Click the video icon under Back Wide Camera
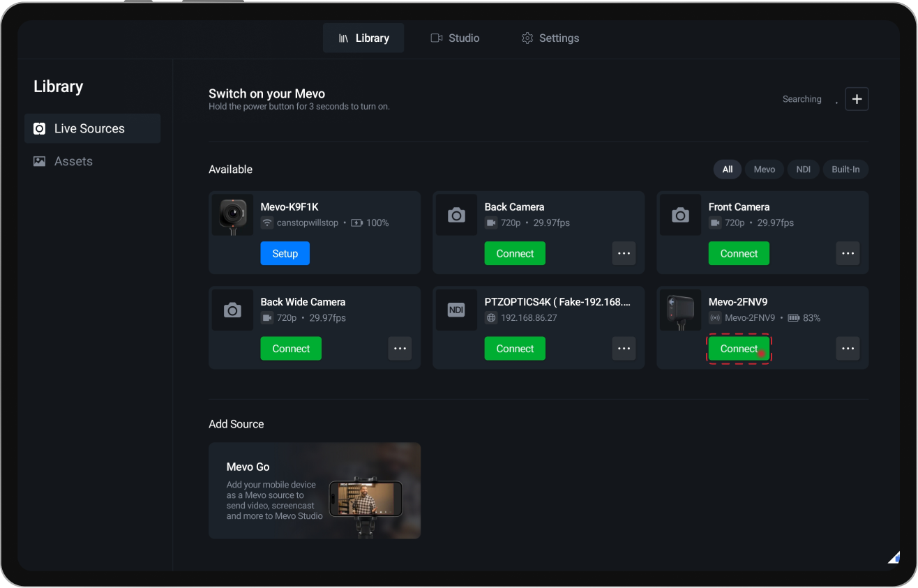 pyautogui.click(x=266, y=318)
